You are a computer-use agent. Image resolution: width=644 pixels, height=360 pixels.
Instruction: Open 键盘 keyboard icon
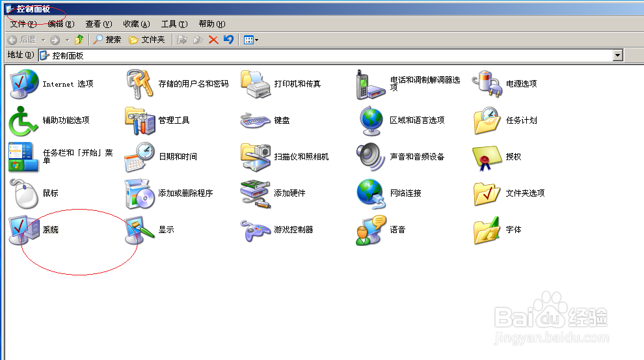click(x=256, y=120)
